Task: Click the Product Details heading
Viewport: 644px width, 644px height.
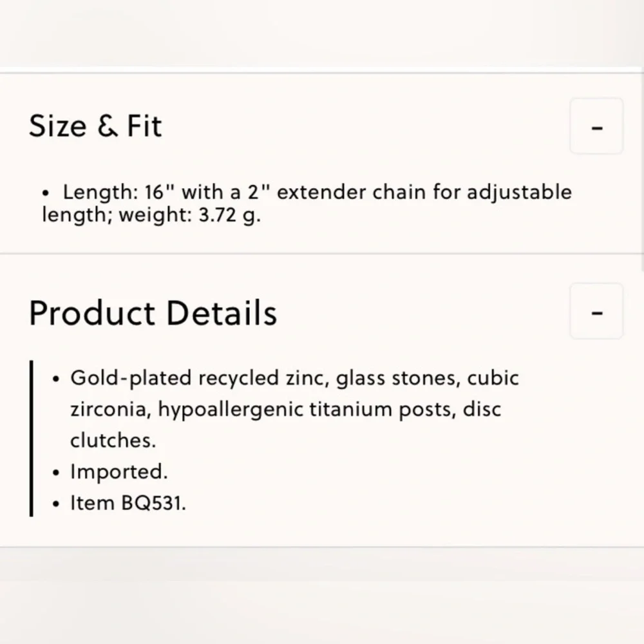Action: click(153, 313)
